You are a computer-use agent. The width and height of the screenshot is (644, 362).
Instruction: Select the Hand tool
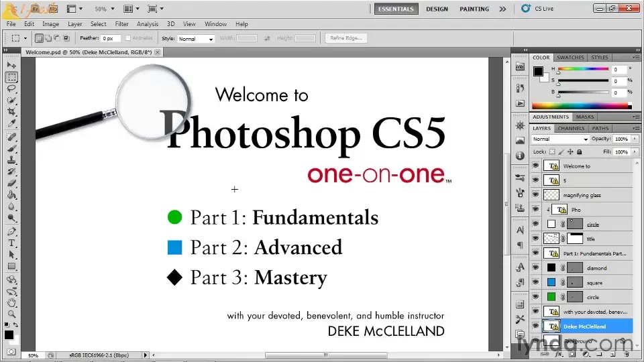11,303
